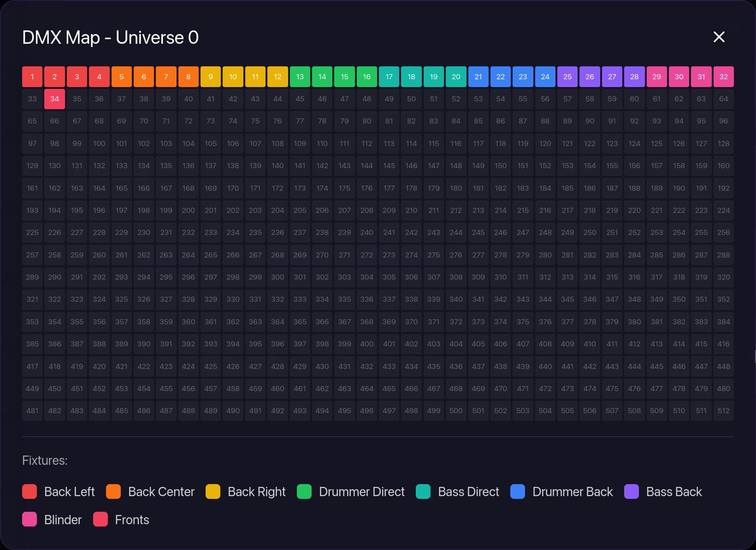Click pink channel 29 cell

pos(657,77)
